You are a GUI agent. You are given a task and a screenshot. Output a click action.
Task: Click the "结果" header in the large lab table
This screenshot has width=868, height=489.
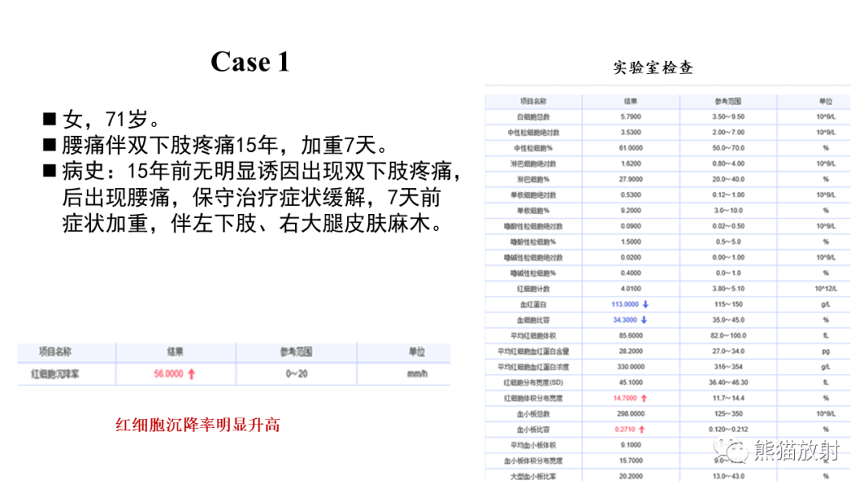pyautogui.click(x=631, y=101)
